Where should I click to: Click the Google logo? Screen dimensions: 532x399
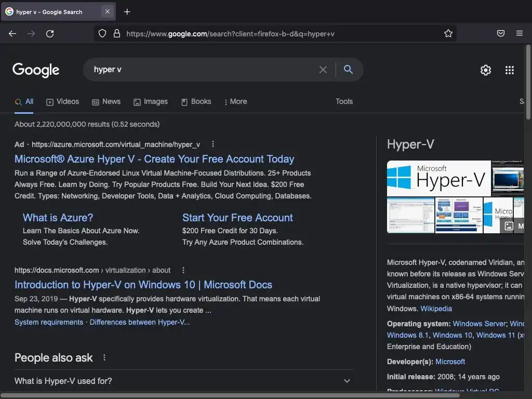coord(36,70)
